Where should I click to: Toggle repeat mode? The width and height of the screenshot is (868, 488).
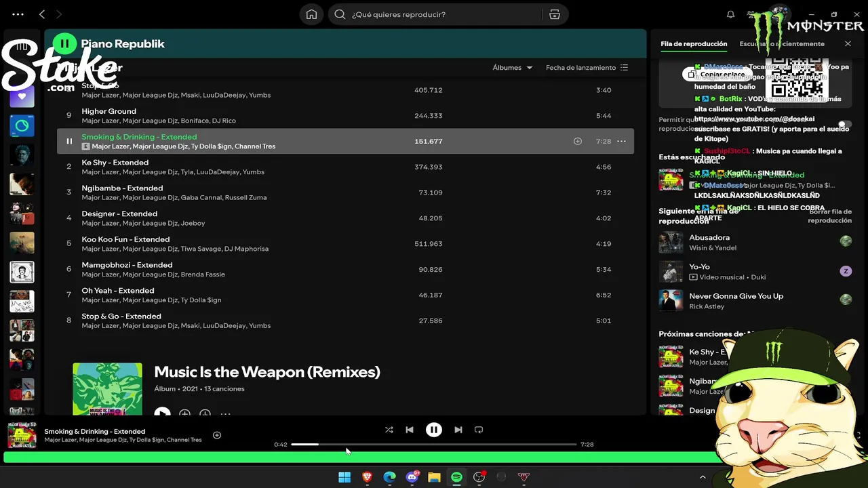click(479, 430)
